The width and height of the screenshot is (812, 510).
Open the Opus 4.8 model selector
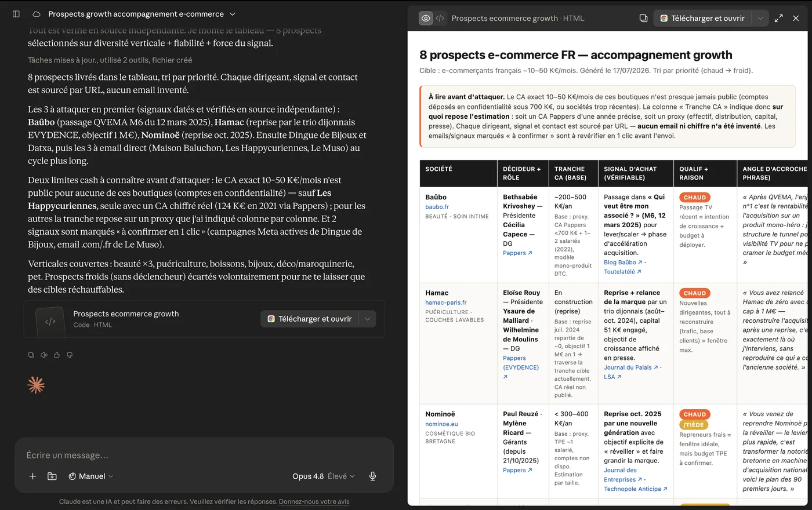pos(323,476)
